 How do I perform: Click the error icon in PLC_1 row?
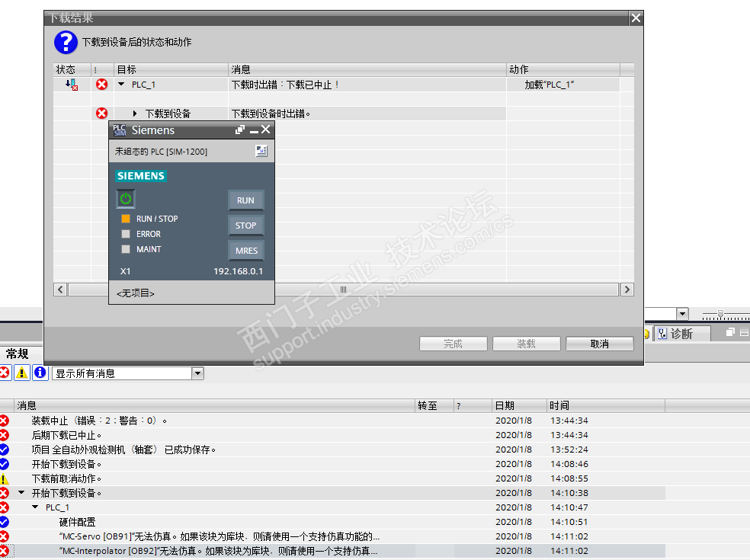coord(102,85)
